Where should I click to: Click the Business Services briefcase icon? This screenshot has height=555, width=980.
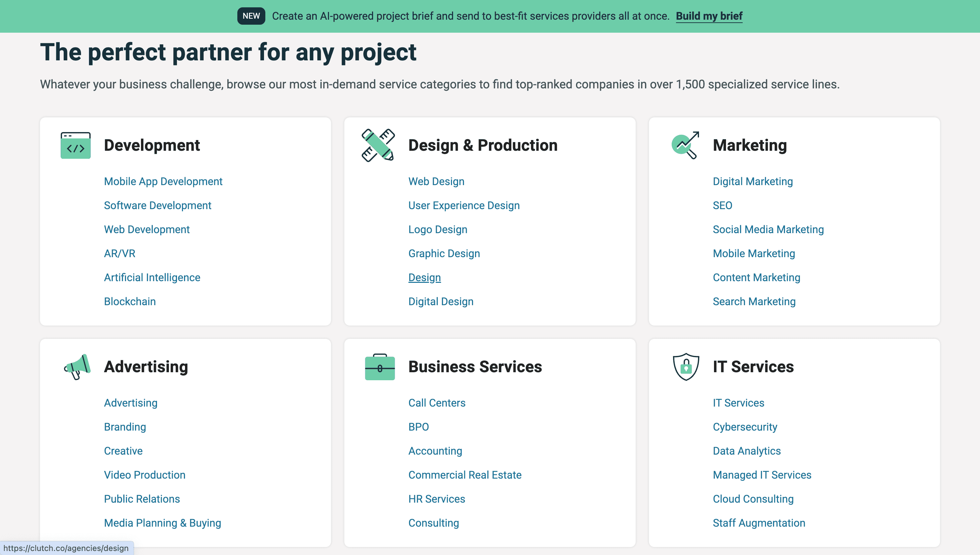tap(380, 367)
